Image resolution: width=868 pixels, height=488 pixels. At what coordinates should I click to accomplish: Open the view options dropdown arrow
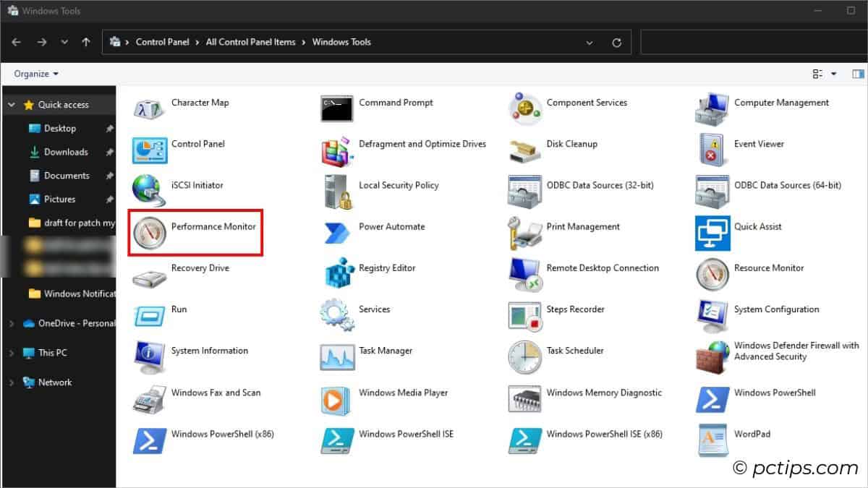834,74
